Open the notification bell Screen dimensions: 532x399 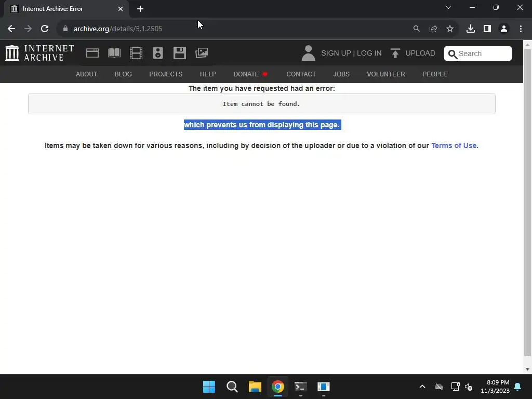click(518, 387)
